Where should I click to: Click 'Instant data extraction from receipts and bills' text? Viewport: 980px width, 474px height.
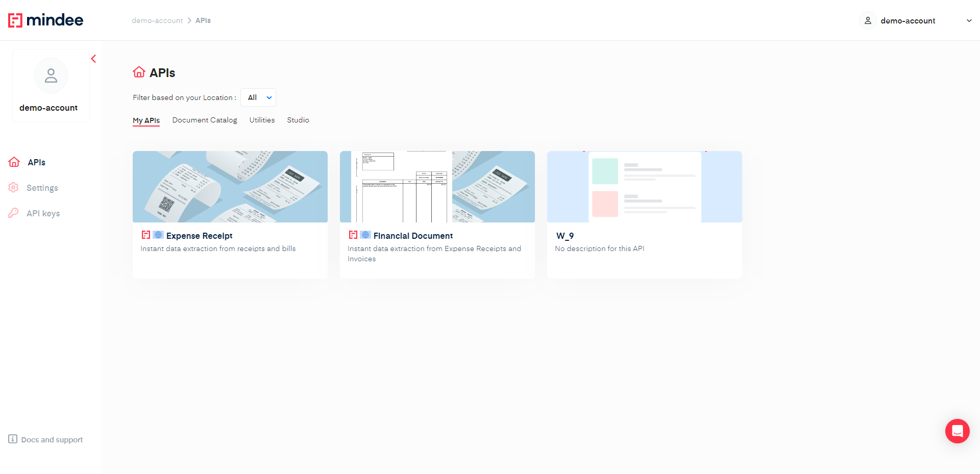pos(218,248)
